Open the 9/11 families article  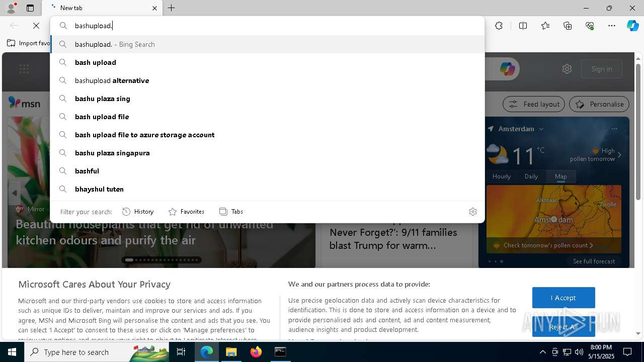[393, 239]
